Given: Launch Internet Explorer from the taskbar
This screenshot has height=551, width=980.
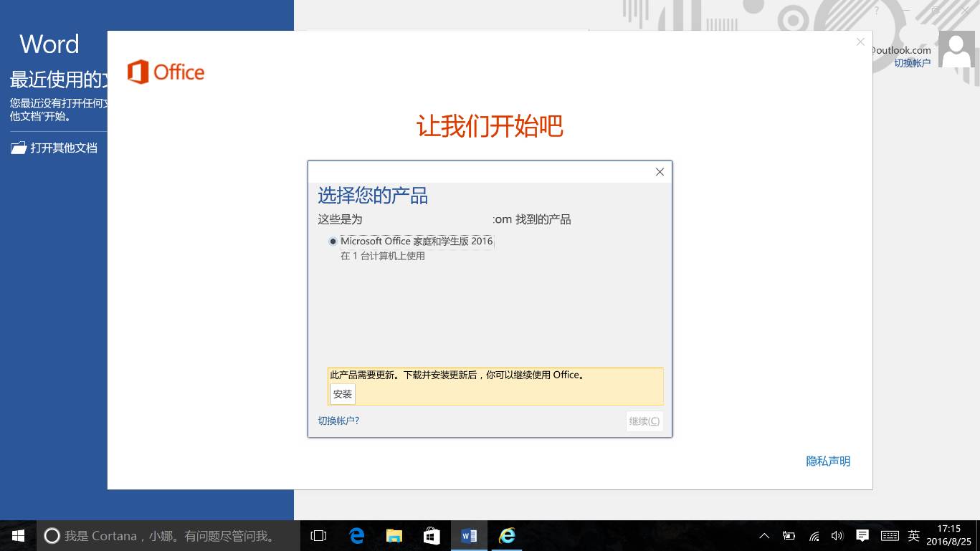Looking at the screenshot, I should coord(507,535).
